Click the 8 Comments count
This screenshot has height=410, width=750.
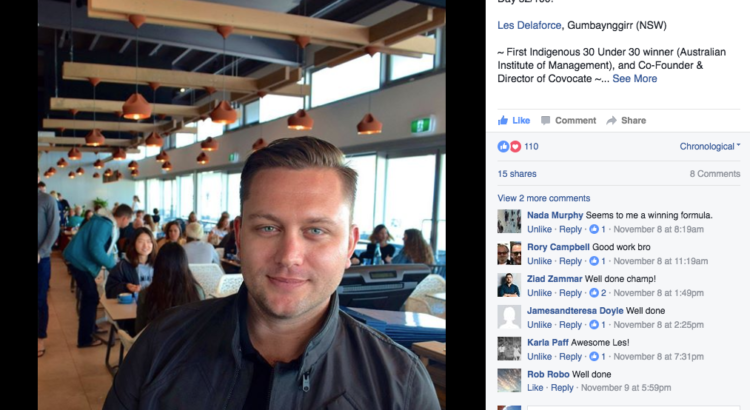(715, 174)
